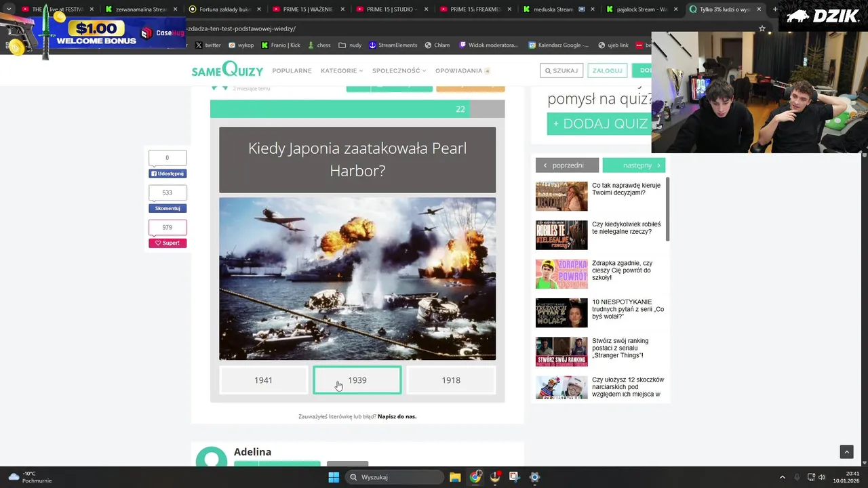Click the Pearl Harbor question image
Image resolution: width=868 pixels, height=488 pixels.
357,279
